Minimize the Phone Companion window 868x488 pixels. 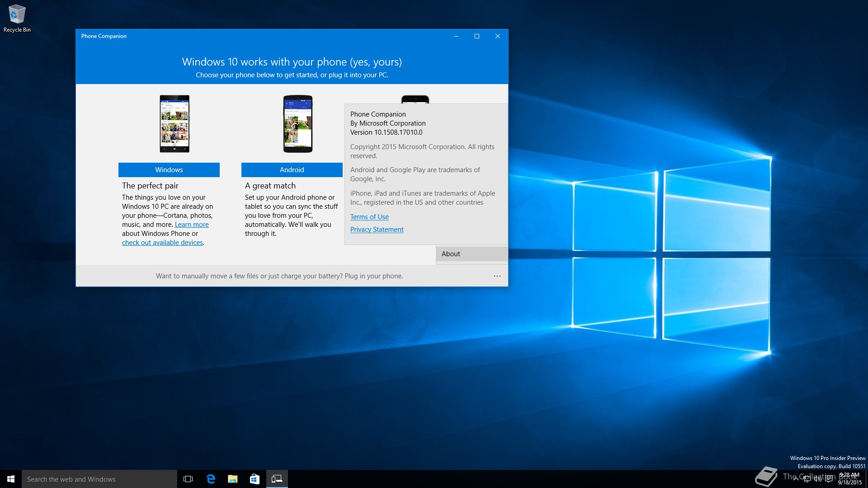coord(456,36)
